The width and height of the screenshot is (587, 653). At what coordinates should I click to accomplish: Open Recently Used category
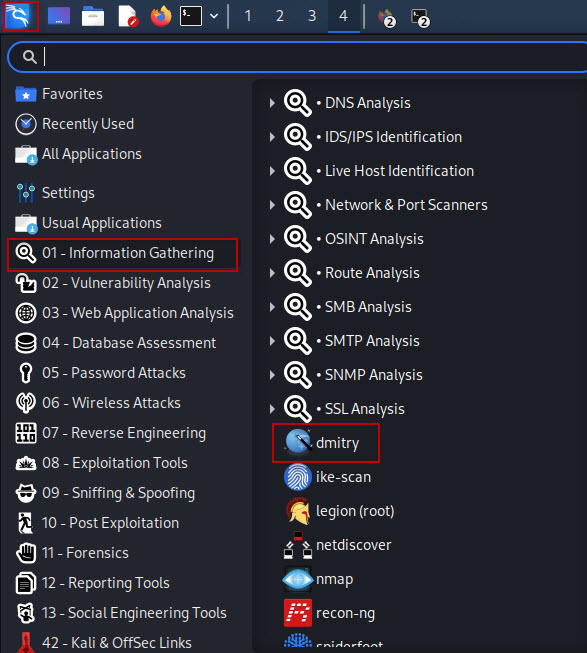tap(74, 124)
